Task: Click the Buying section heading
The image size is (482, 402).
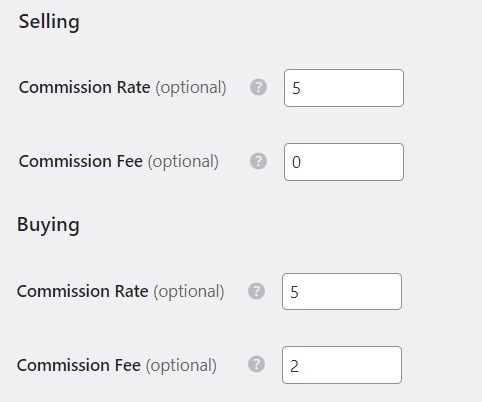Action: (48, 225)
